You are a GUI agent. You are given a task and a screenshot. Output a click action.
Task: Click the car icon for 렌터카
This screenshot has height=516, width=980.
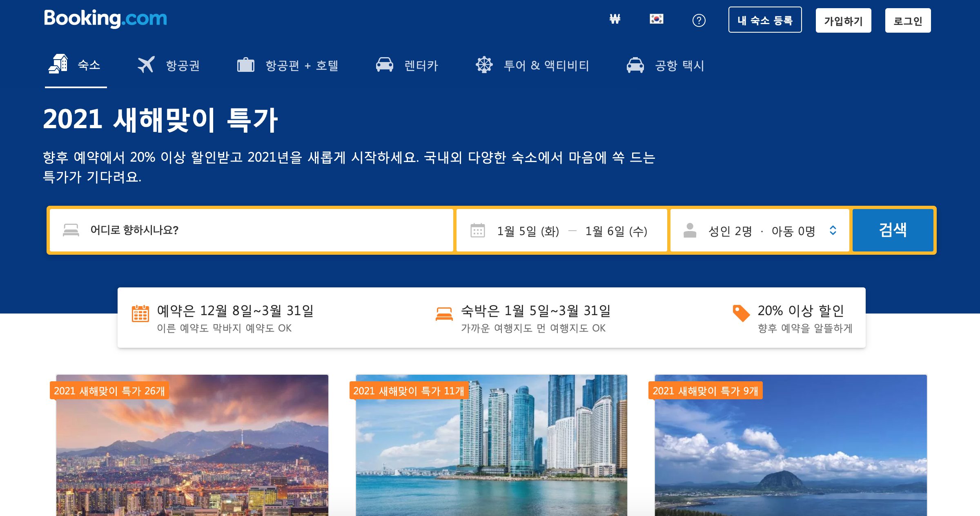click(x=384, y=65)
